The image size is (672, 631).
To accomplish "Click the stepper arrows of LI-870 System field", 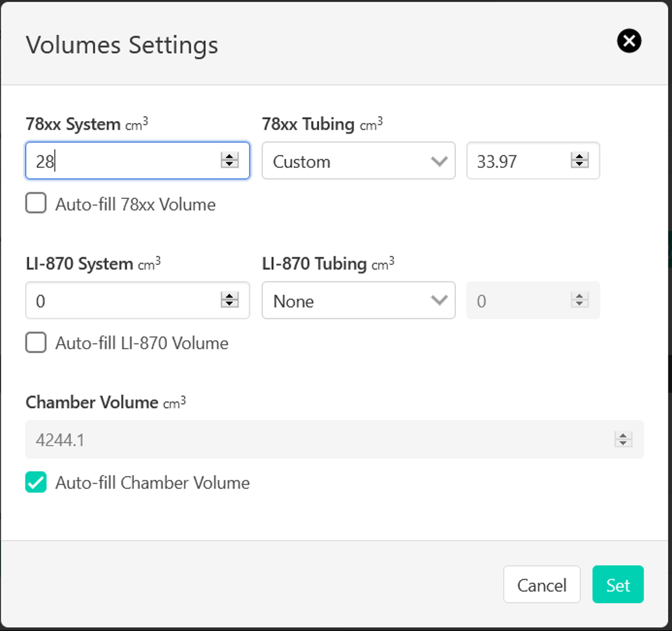I will pos(229,300).
